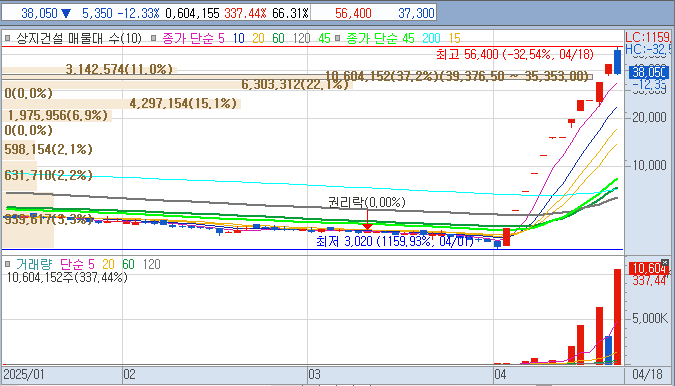The image size is (675, 386).
Task: Select the pink 종가 단순 5 moving average label
Action: coord(193,39)
